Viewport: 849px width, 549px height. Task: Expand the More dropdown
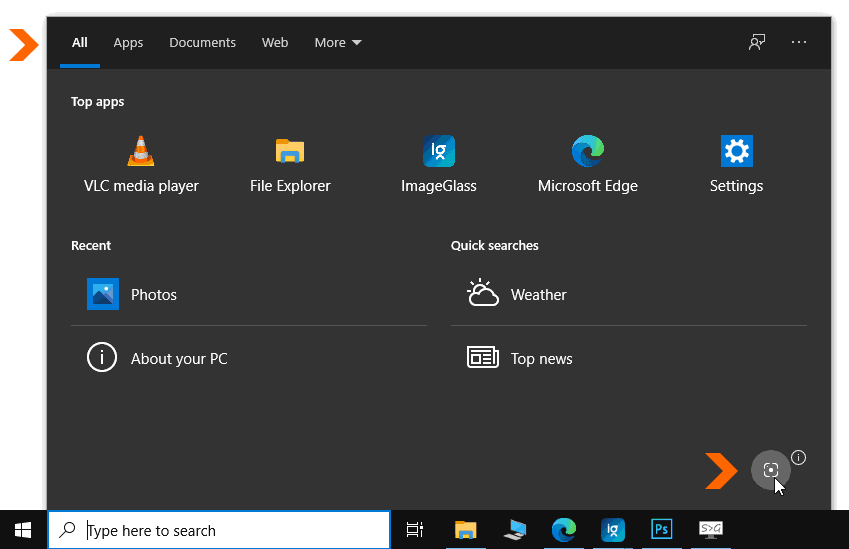[x=338, y=42]
